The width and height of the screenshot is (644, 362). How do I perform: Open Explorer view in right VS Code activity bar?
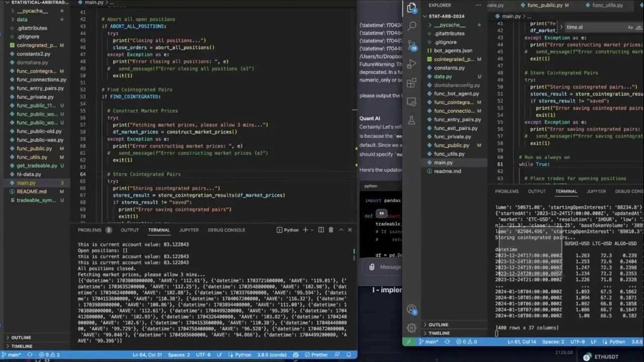pos(412,8)
